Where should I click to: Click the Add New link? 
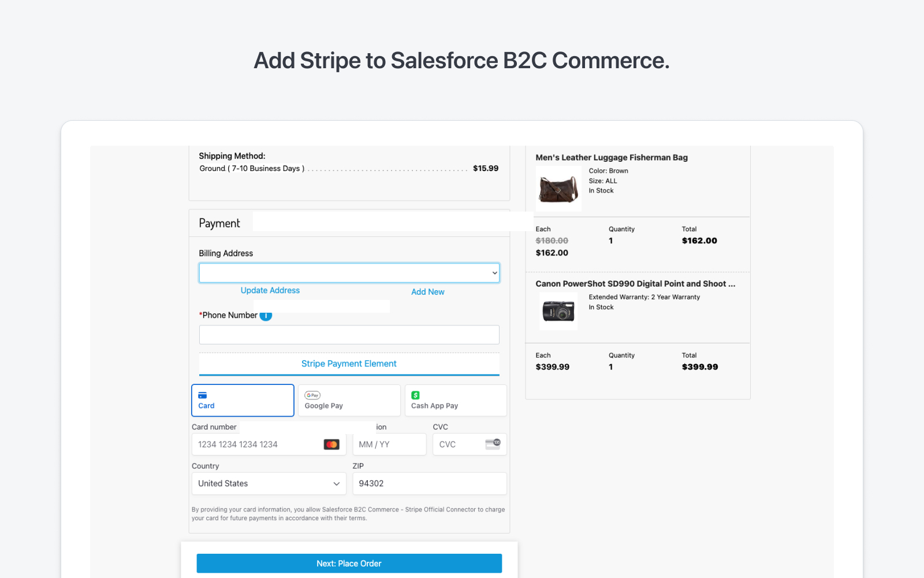(427, 291)
